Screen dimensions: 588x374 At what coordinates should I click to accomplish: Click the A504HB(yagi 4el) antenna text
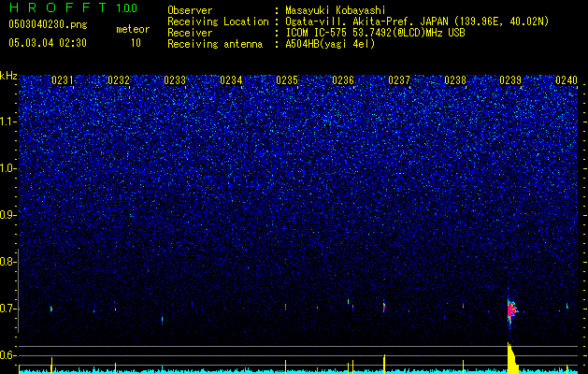(330, 44)
